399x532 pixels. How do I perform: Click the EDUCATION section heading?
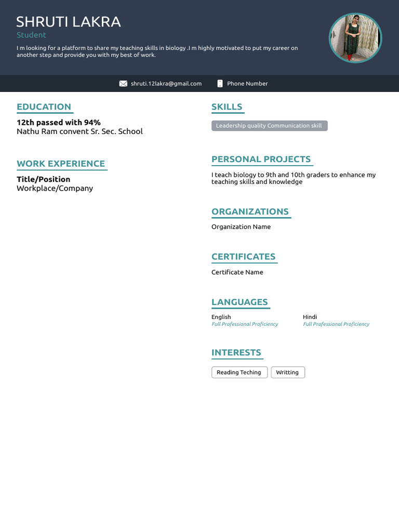[44, 107]
